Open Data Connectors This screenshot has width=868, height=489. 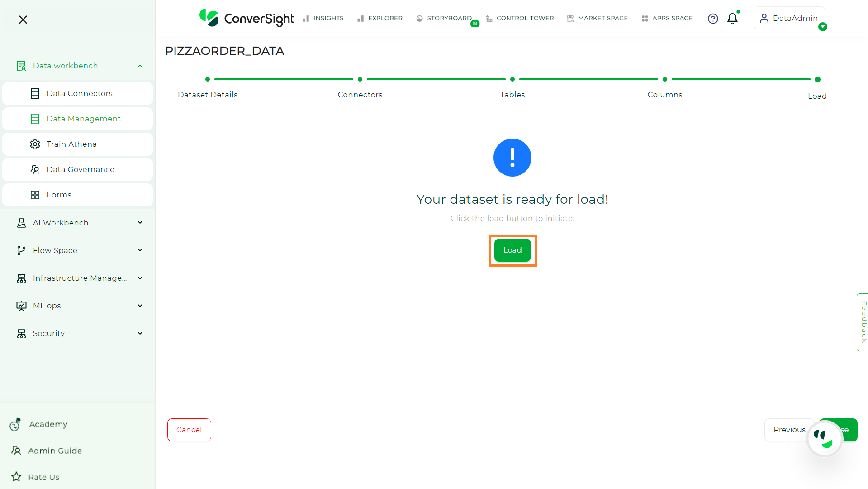77,93
